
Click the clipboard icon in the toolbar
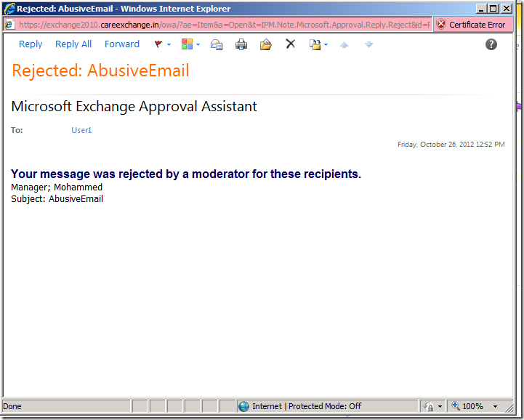(x=315, y=44)
